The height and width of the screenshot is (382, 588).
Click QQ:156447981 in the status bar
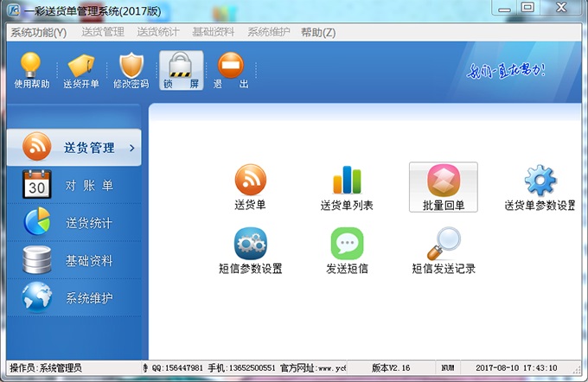pos(177,368)
